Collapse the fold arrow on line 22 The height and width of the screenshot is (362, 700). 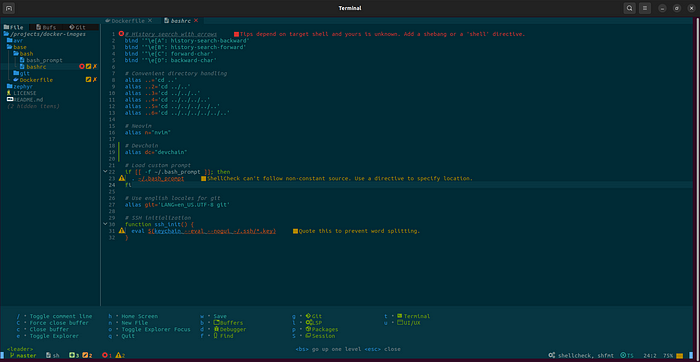tap(105, 172)
